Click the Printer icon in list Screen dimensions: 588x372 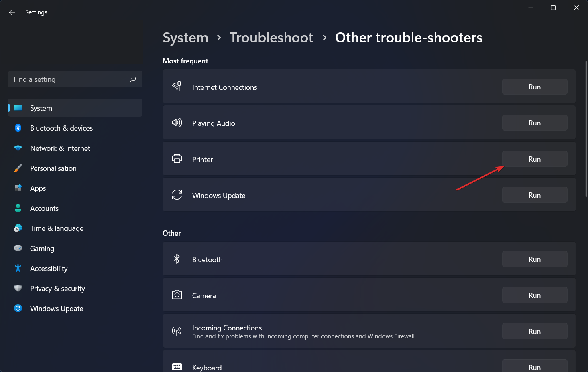pyautogui.click(x=177, y=159)
